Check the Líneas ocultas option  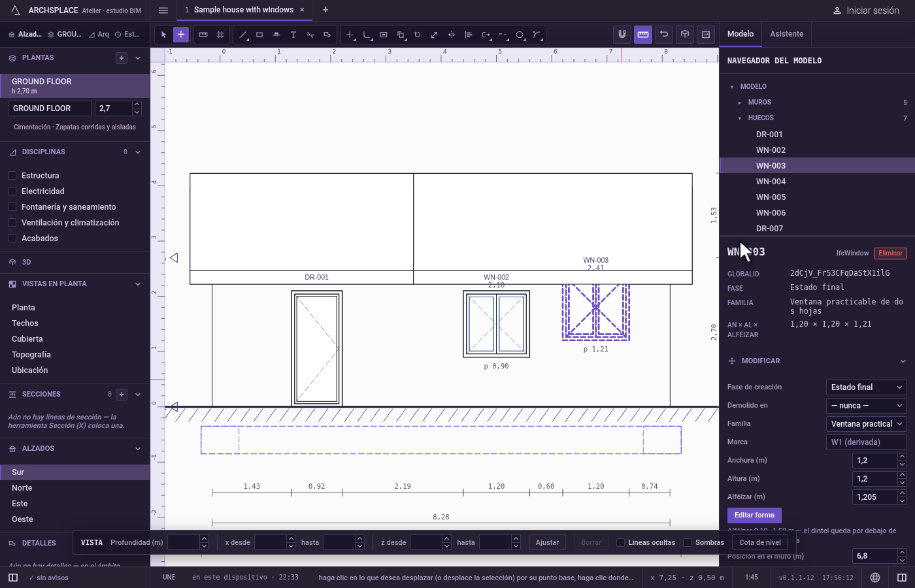pyautogui.click(x=621, y=542)
